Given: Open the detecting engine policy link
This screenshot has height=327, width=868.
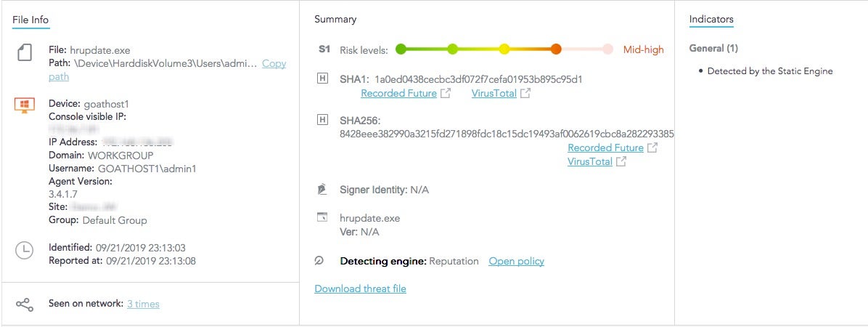Looking at the screenshot, I should pos(516,261).
